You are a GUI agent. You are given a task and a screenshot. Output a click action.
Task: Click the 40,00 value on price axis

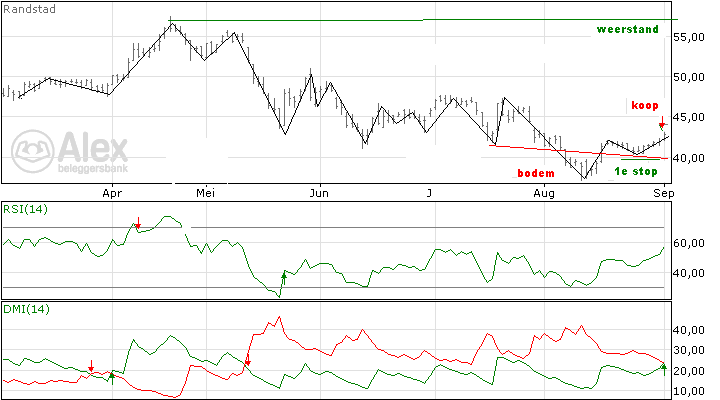(689, 158)
